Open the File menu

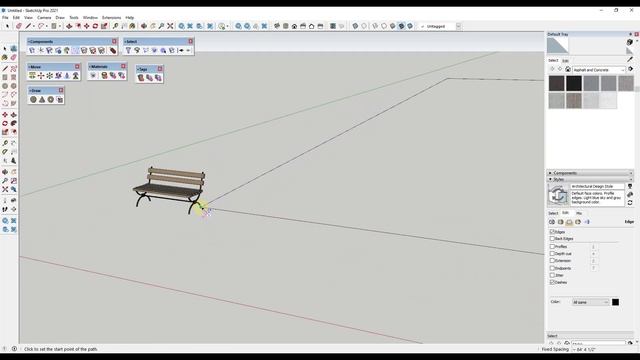[x=5, y=18]
